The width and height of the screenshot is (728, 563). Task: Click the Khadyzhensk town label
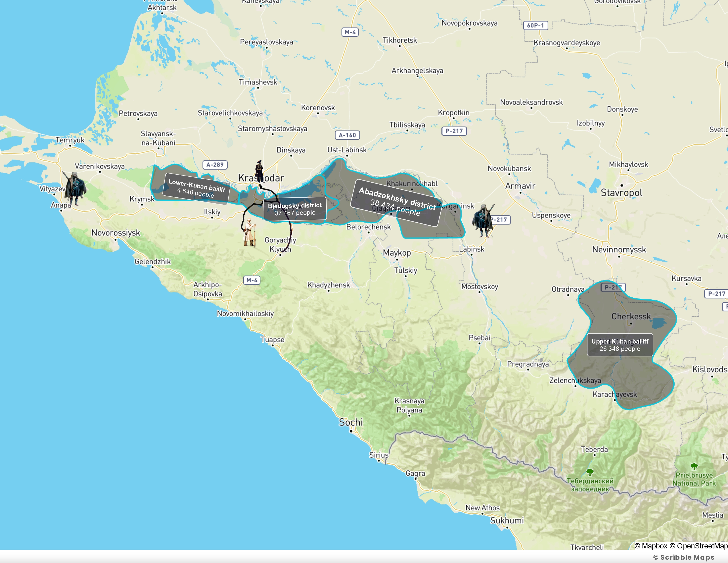329,285
